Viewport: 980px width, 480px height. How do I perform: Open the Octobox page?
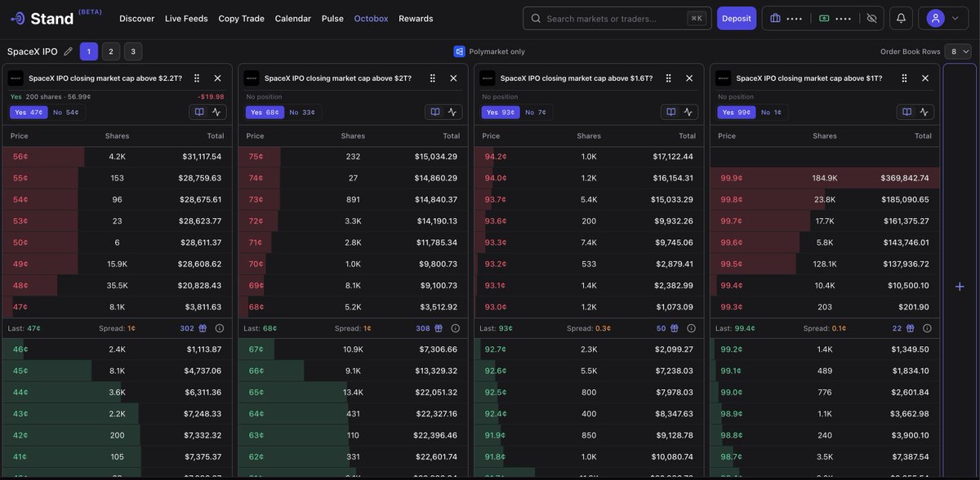[372, 18]
